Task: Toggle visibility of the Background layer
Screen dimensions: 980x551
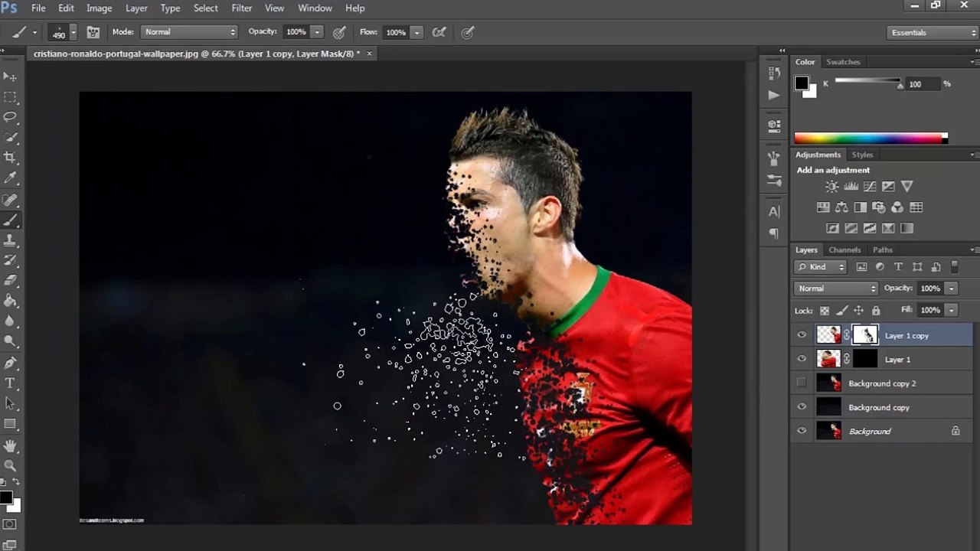Action: click(x=802, y=431)
